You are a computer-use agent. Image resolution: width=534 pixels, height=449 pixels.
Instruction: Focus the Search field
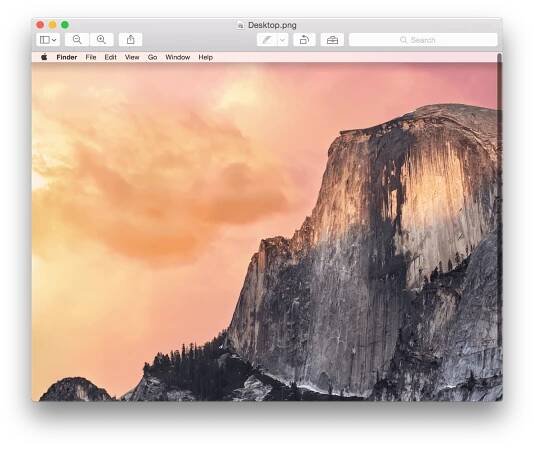[x=423, y=40]
